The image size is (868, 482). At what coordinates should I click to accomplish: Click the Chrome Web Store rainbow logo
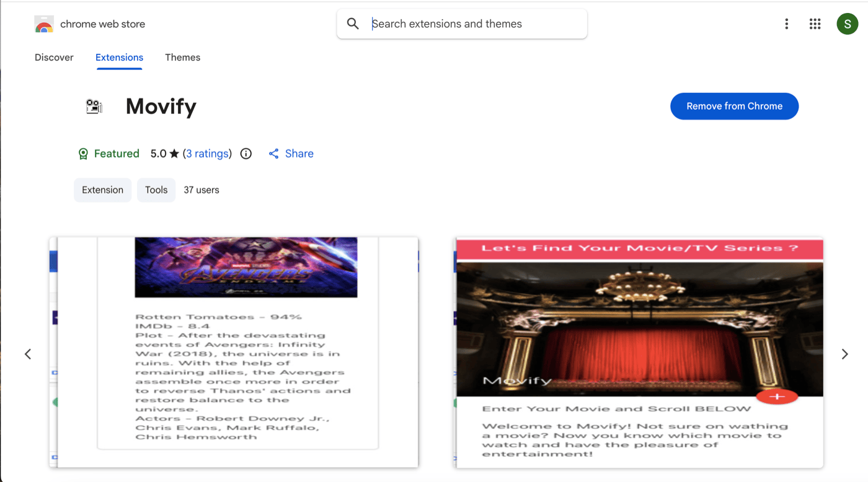tap(44, 24)
